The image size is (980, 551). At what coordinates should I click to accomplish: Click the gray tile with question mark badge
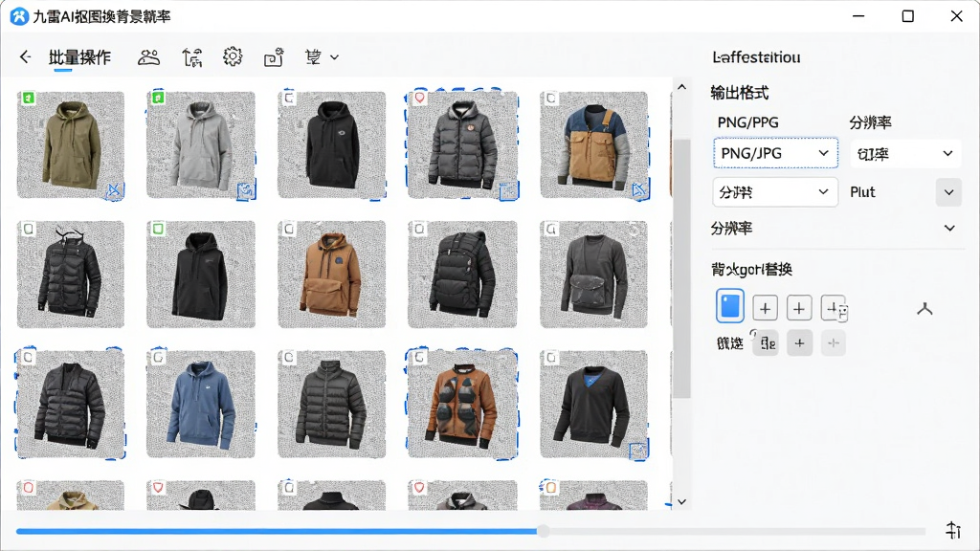click(766, 343)
